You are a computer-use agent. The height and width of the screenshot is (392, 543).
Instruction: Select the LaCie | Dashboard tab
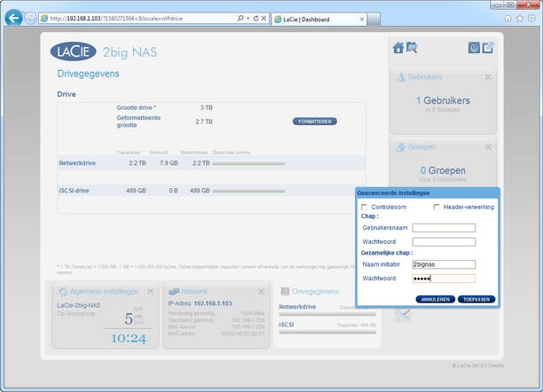[319, 20]
